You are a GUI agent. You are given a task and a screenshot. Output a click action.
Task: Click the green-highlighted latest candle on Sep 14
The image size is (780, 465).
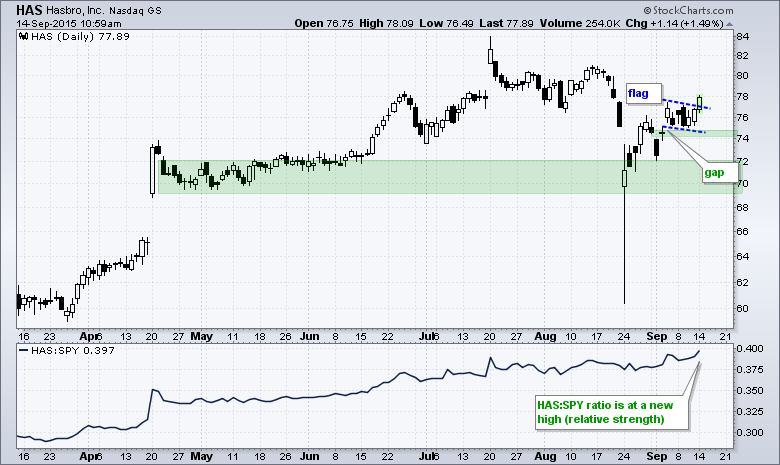(700, 102)
